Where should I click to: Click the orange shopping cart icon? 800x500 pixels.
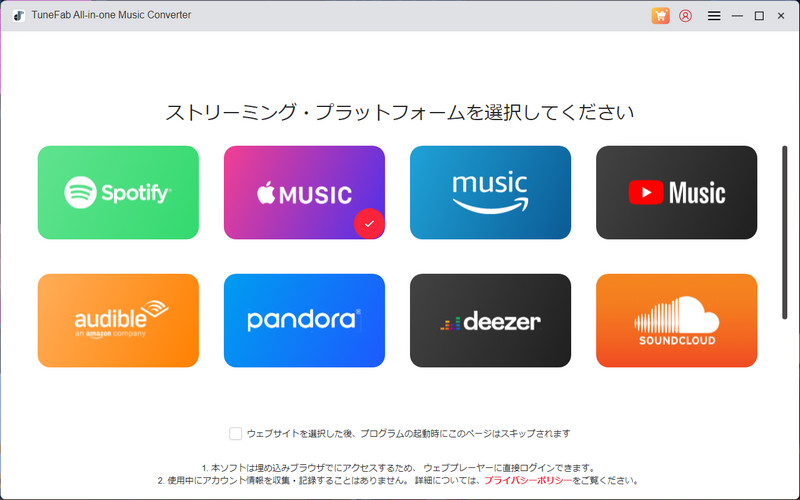660,16
